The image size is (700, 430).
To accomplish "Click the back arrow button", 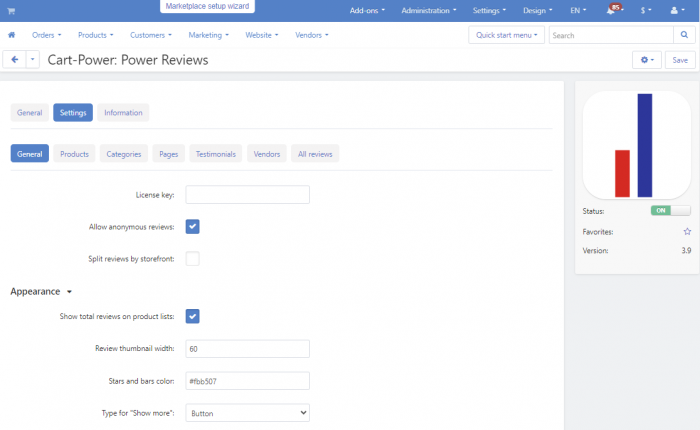I will 15,59.
